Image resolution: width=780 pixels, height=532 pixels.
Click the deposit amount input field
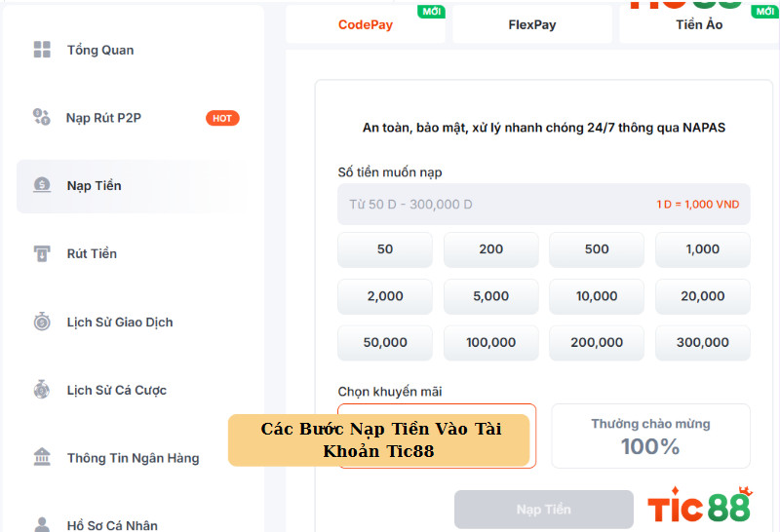pos(497,205)
